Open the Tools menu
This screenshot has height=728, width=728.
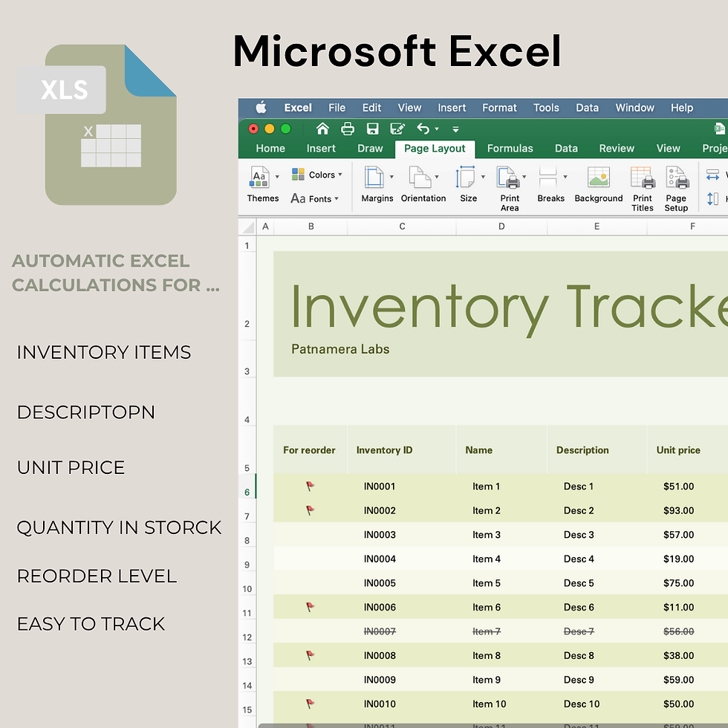click(x=546, y=108)
